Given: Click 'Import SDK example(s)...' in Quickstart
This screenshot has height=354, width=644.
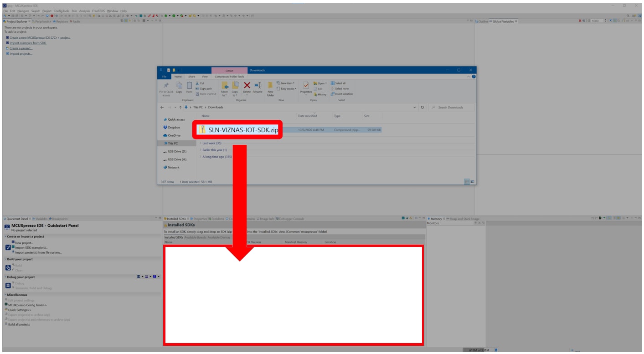Looking at the screenshot, I should coord(31,247).
